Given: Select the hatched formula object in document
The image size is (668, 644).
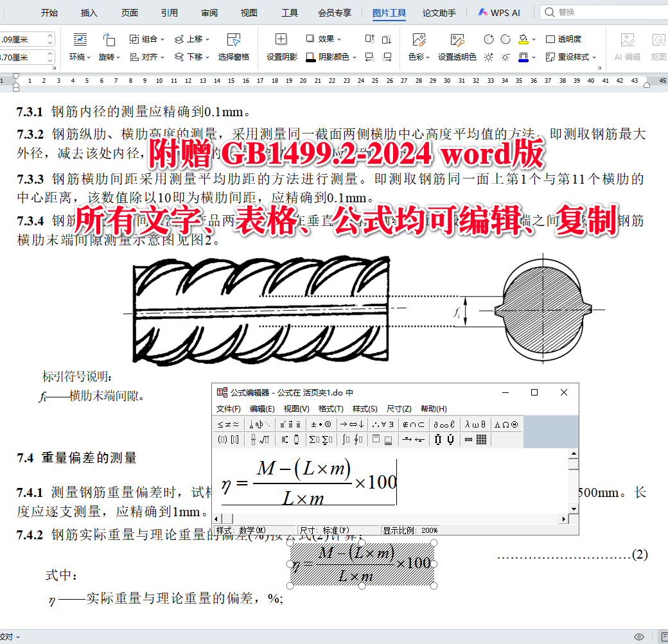Looking at the screenshot, I should [362, 564].
